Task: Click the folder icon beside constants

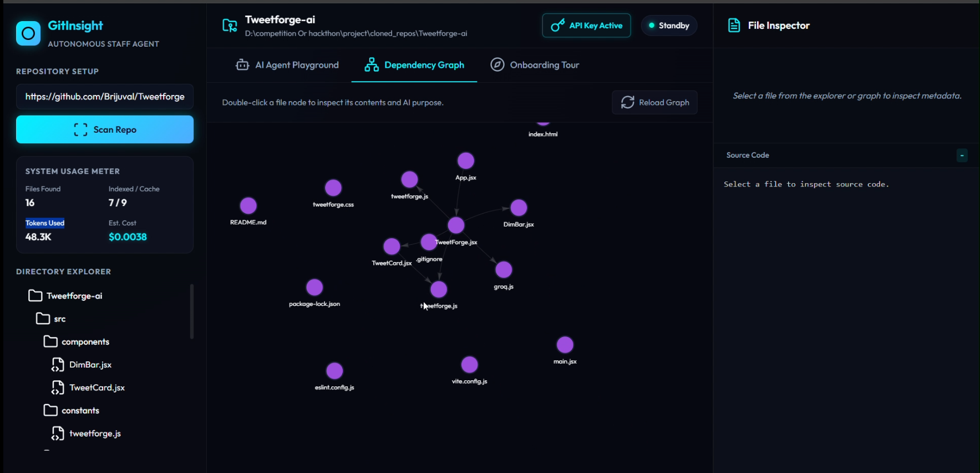Action: [50, 410]
